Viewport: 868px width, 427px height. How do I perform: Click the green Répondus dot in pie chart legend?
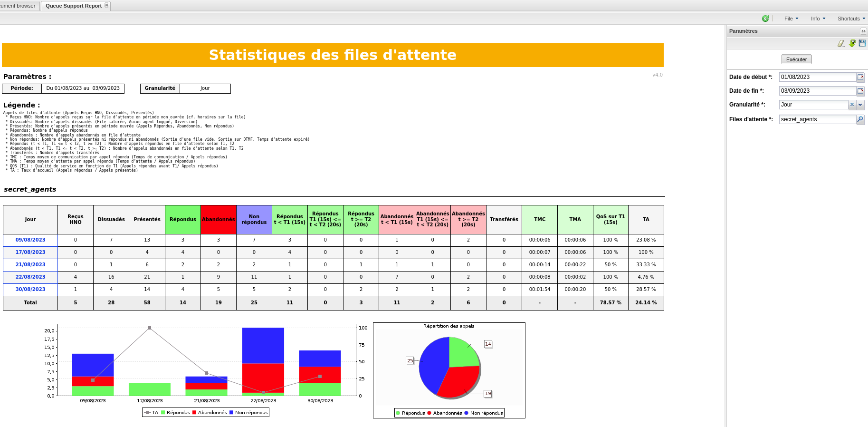pyautogui.click(x=398, y=413)
